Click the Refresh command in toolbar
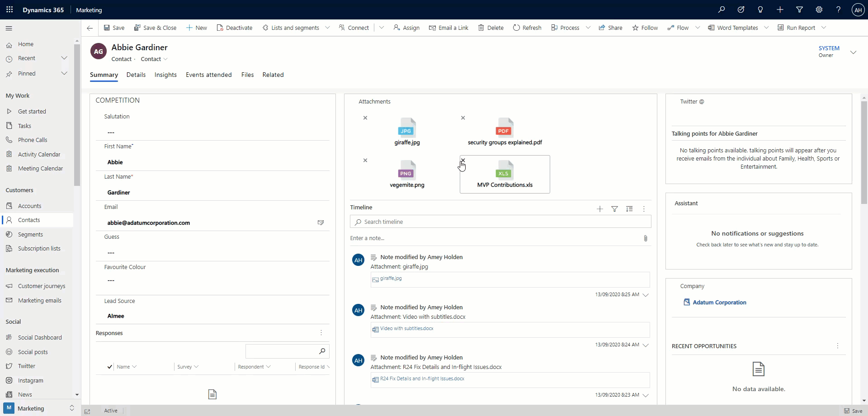 point(527,28)
